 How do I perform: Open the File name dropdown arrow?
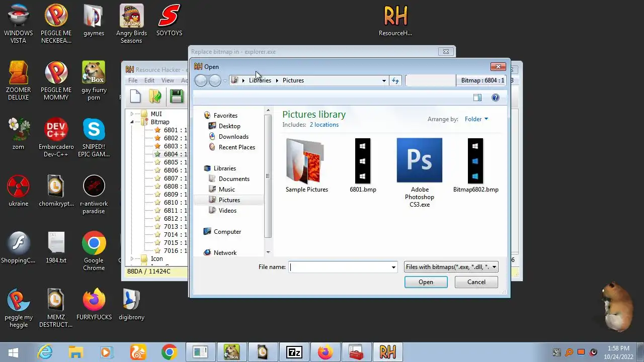coord(393,267)
